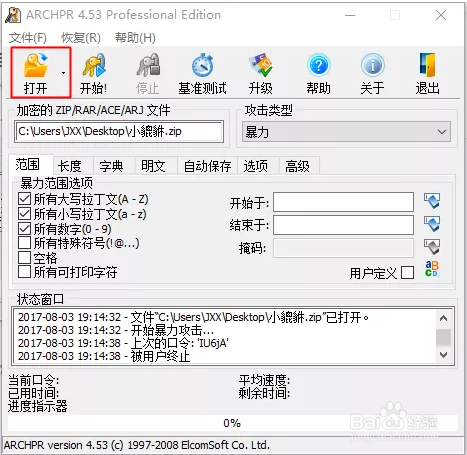Toggle the 用户定义 checkbox
This screenshot has height=455, width=467.
(x=408, y=273)
